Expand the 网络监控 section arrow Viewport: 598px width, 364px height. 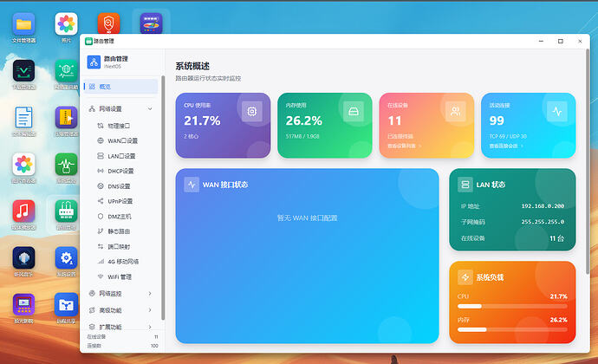click(x=150, y=294)
